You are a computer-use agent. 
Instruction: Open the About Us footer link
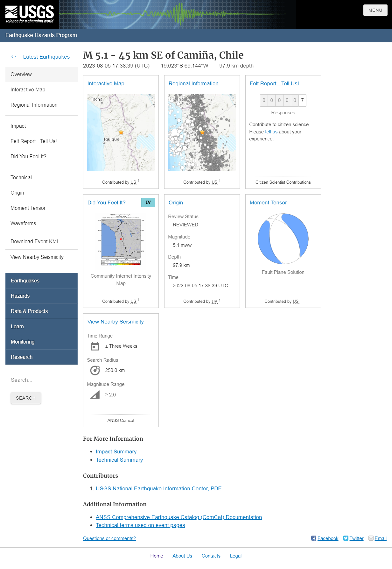(182, 556)
